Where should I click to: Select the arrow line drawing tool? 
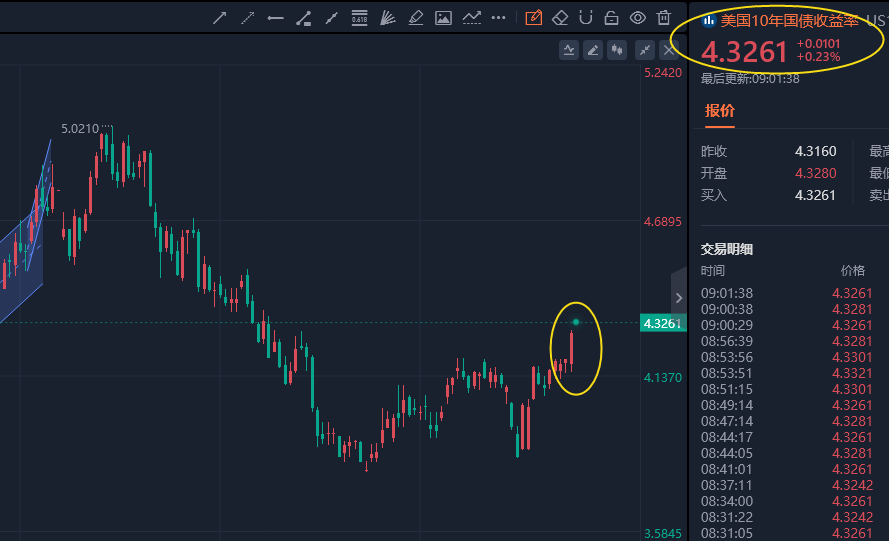click(x=219, y=18)
